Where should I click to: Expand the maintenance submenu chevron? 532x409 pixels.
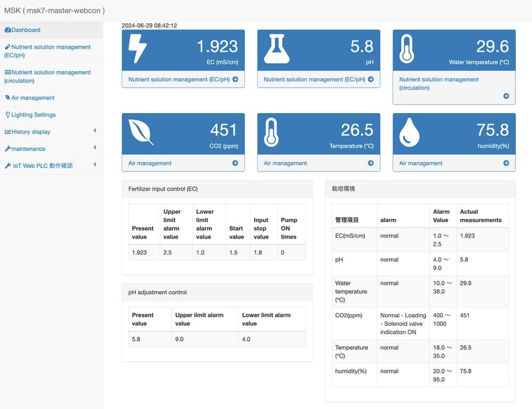pyautogui.click(x=95, y=148)
